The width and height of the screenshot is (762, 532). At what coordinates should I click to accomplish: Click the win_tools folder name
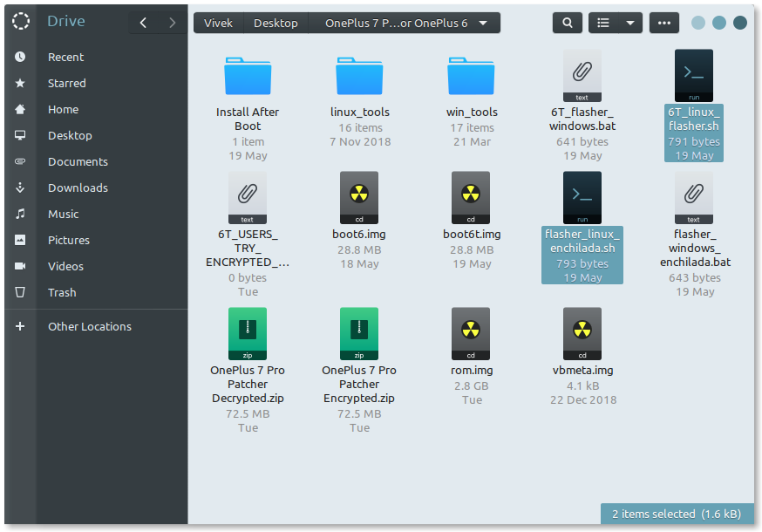point(472,113)
